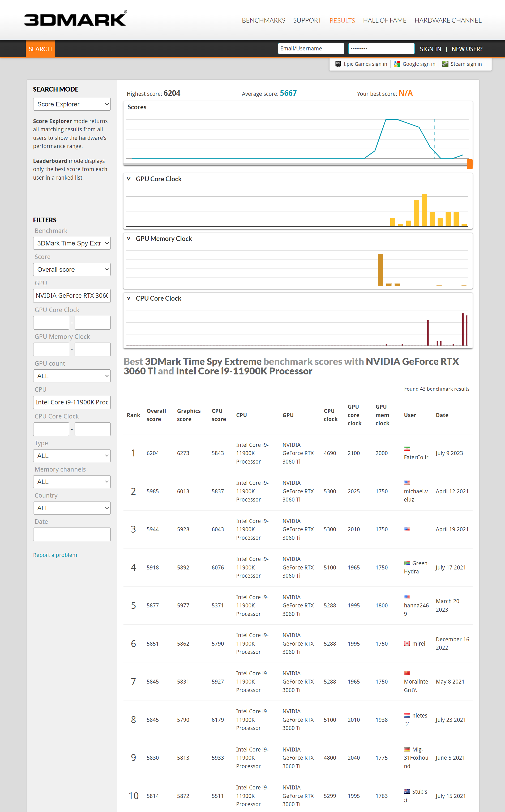Click the China flag above MoralinteGritY
Viewport: 505px width, 812px height.
click(x=407, y=673)
